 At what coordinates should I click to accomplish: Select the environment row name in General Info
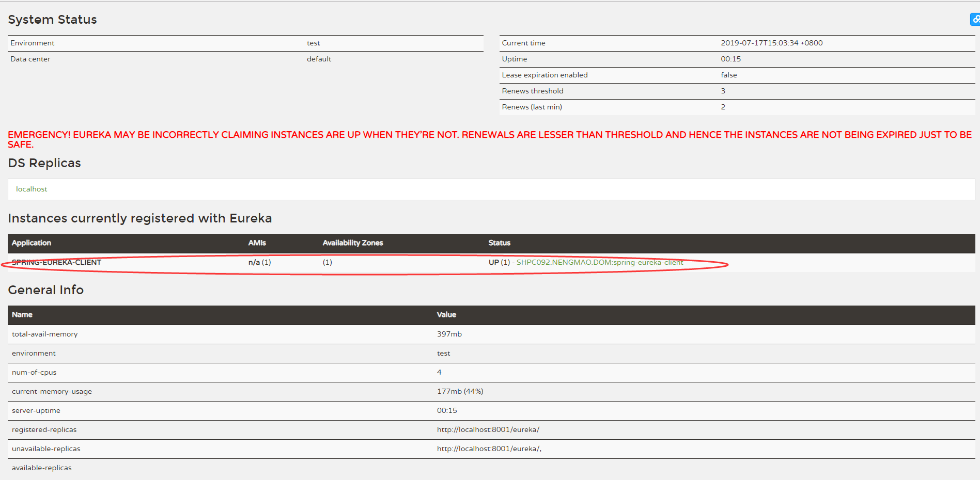coord(34,353)
